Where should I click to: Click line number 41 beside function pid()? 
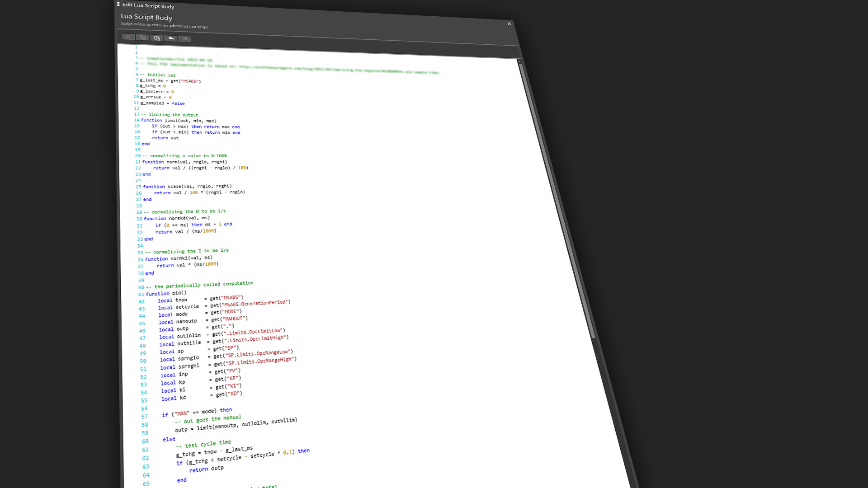(141, 294)
